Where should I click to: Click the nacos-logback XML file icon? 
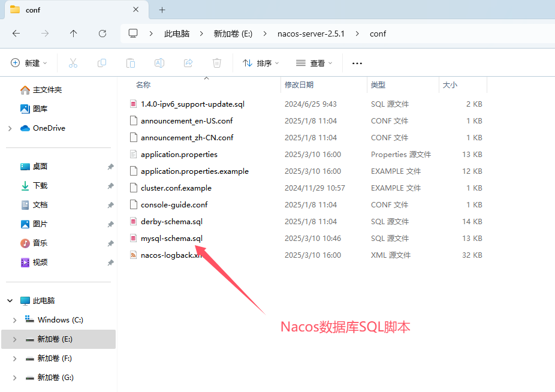point(134,255)
